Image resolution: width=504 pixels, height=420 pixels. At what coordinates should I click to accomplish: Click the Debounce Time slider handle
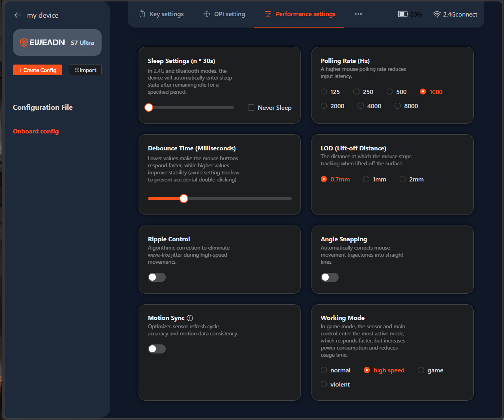click(184, 199)
